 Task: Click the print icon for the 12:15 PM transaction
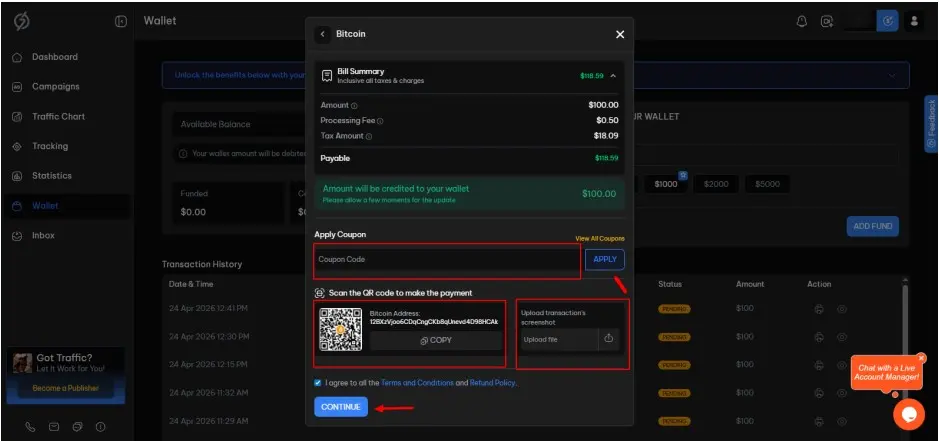pos(819,364)
